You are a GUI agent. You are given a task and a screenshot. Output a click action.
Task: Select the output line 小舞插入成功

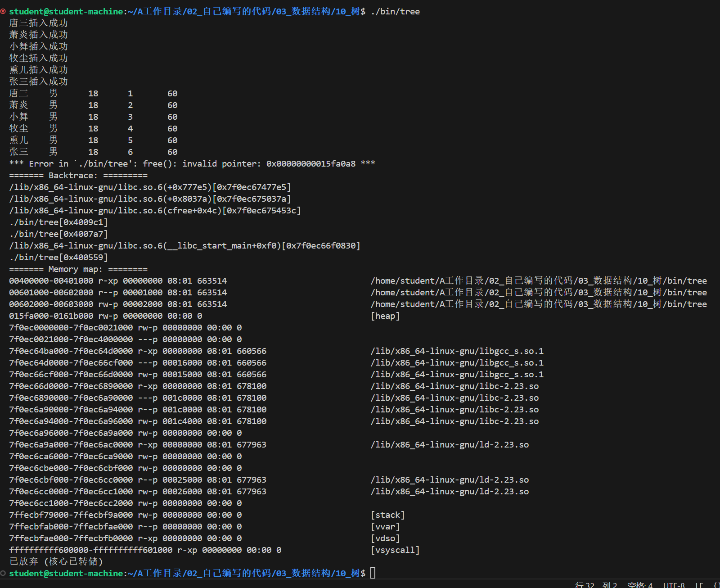click(39, 46)
